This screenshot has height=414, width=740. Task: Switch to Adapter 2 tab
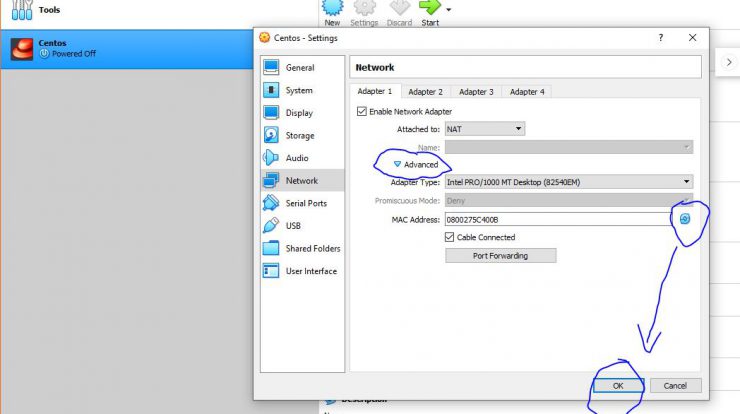[426, 92]
